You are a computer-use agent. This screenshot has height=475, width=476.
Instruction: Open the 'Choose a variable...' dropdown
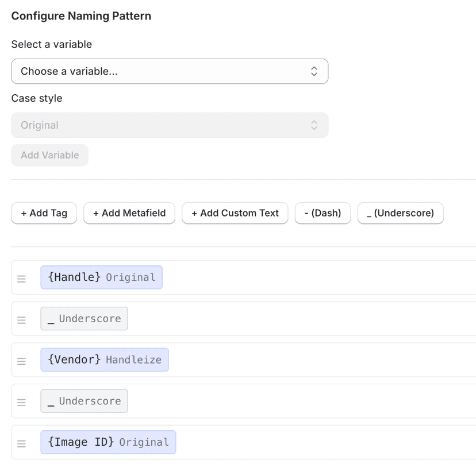point(170,71)
